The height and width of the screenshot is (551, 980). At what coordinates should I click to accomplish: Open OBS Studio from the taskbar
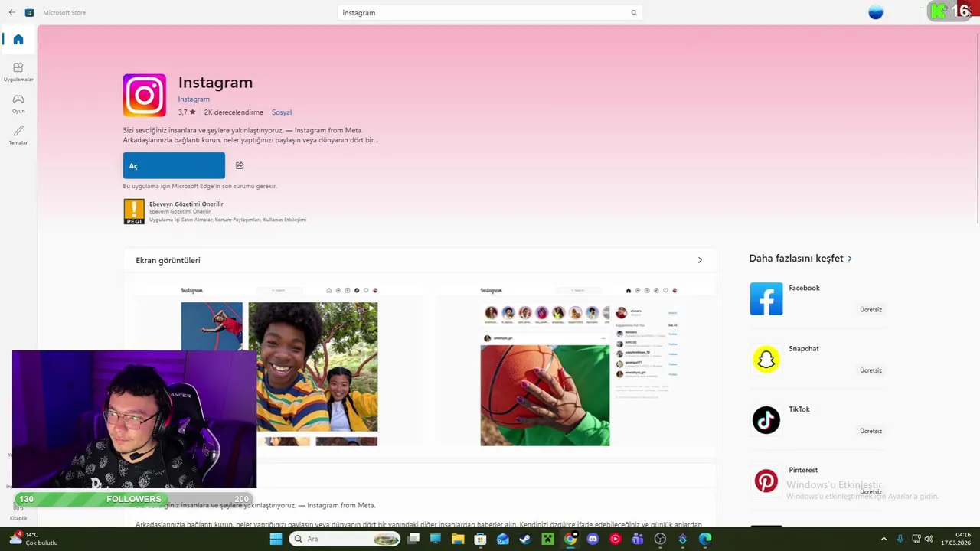point(660,539)
